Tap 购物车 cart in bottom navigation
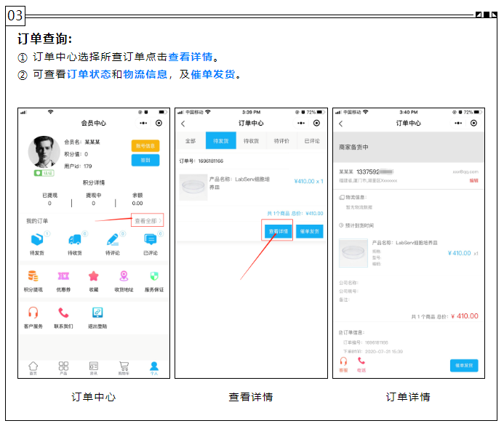Screen dimensions: 504x426 (x=124, y=367)
